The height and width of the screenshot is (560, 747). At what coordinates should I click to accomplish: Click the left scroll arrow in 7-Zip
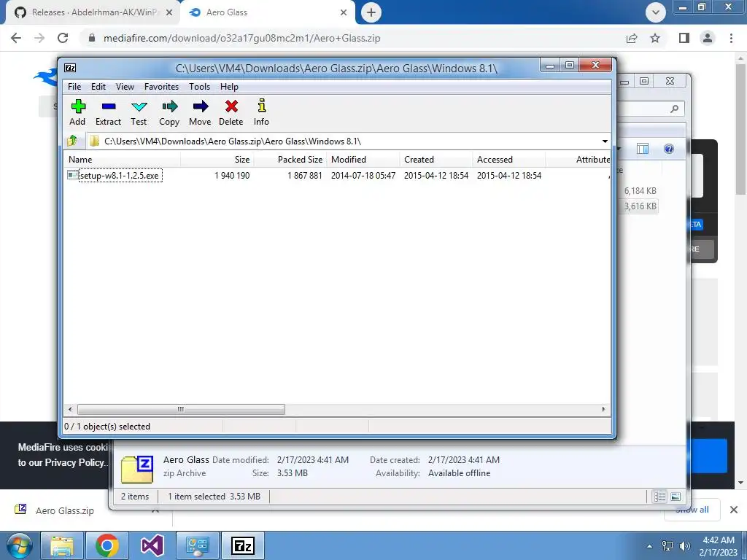70,409
